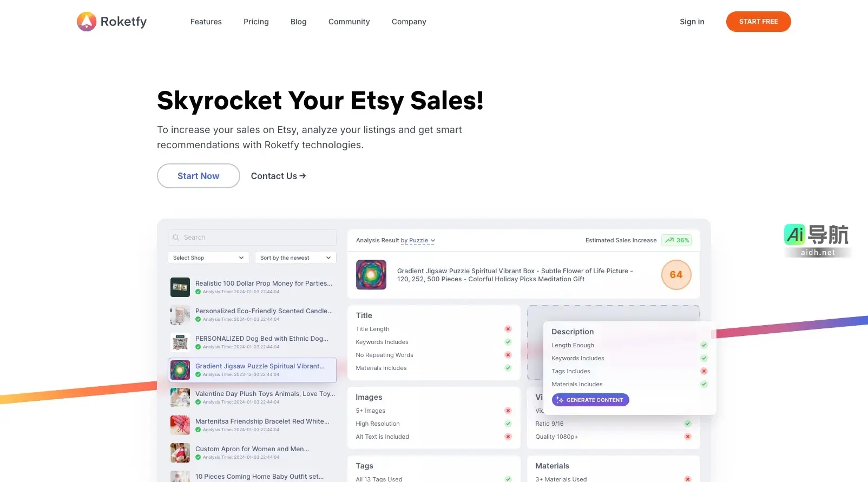
Task: Click green check beside Description Materials Includes
Action: click(x=704, y=384)
